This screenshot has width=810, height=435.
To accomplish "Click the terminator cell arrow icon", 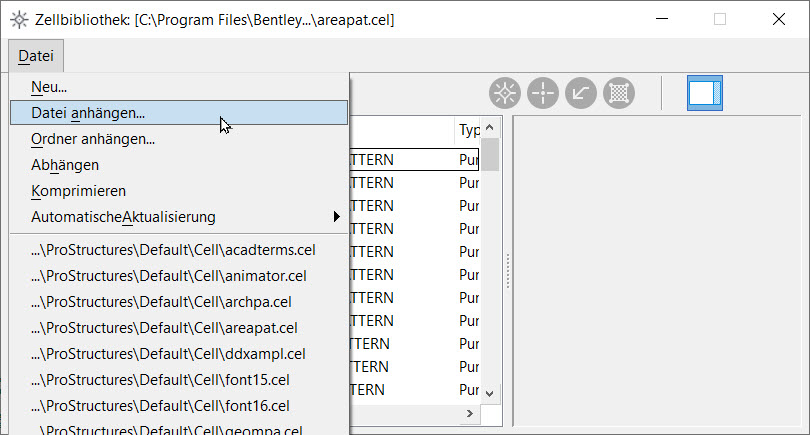I will 581,93.
